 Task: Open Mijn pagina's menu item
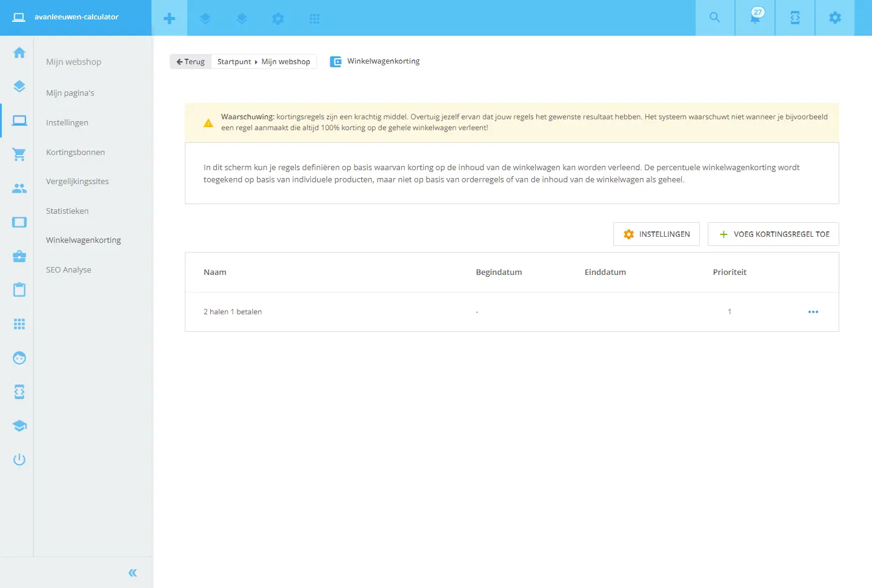click(70, 93)
